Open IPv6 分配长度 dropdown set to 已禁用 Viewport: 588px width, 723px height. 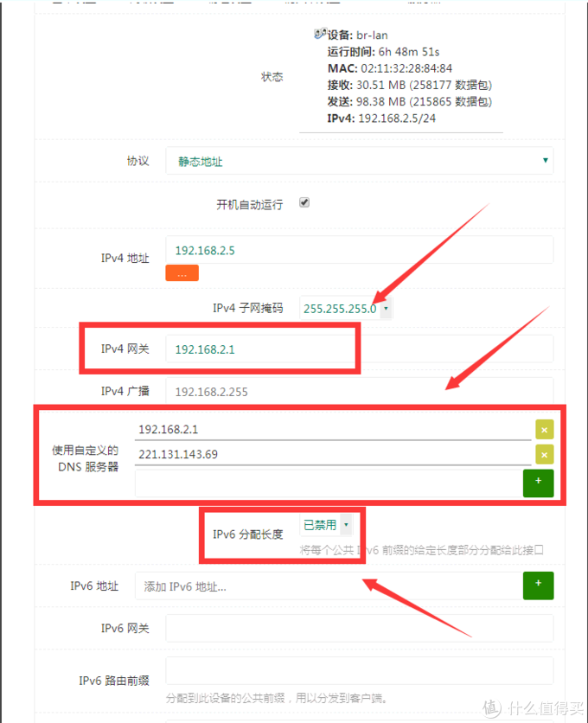coord(326,525)
